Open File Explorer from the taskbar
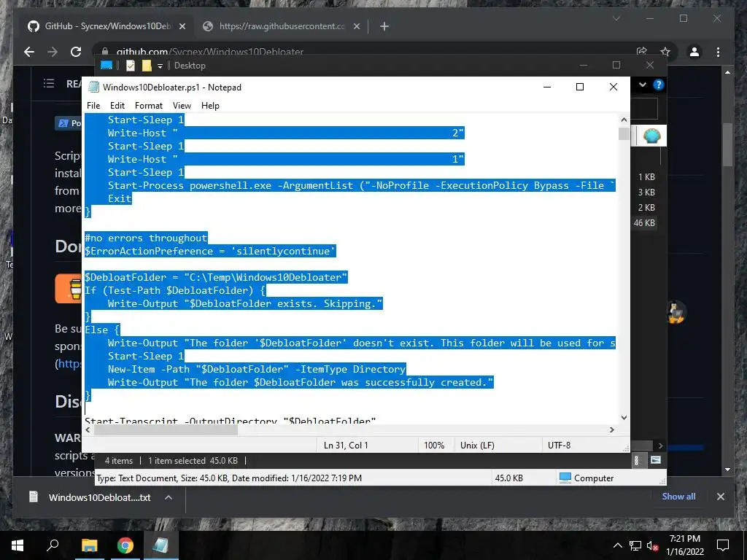The image size is (747, 560). 89,545
